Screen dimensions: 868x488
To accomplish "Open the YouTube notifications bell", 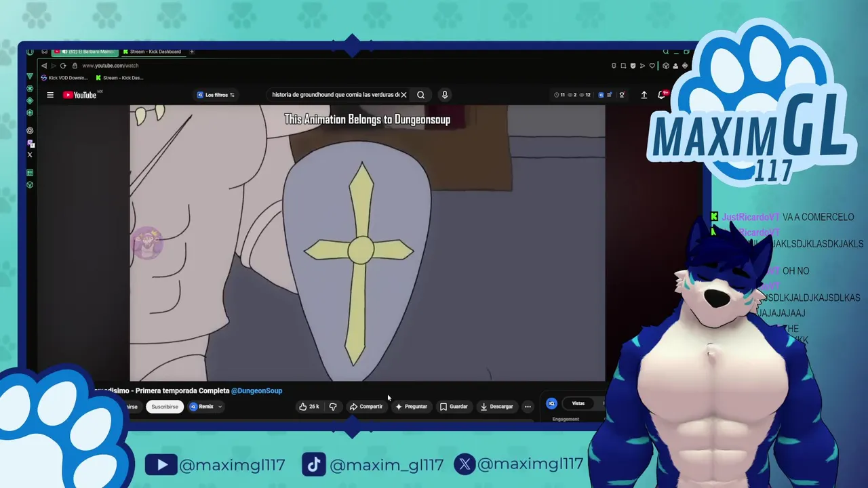I will click(x=661, y=95).
